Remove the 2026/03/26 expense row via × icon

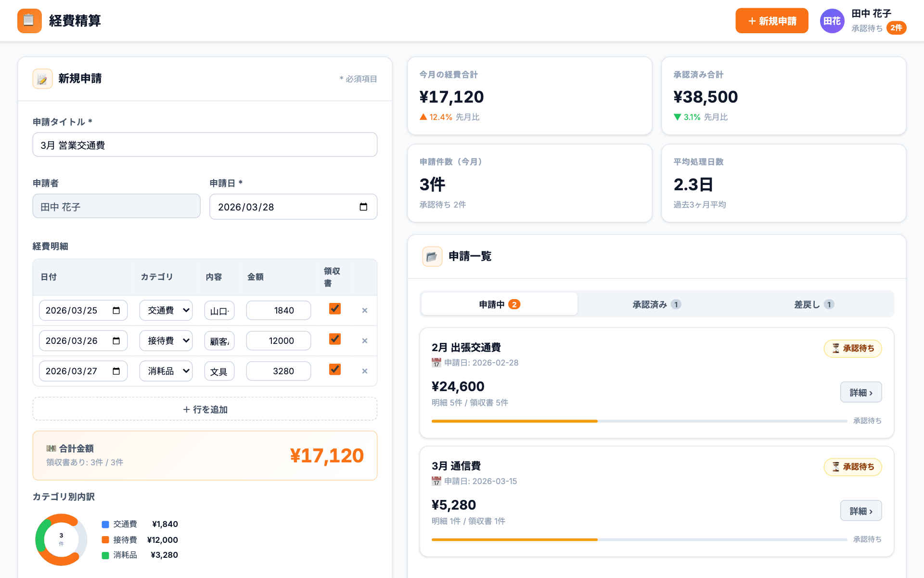click(x=364, y=341)
